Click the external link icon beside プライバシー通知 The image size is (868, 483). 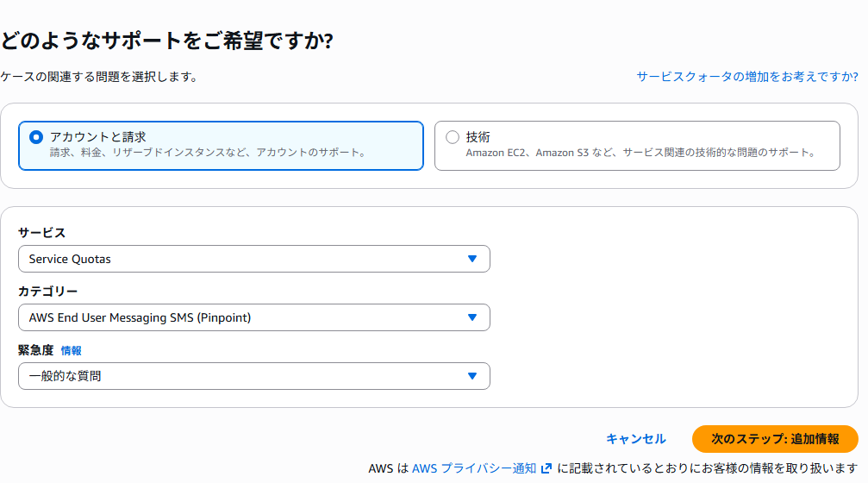(546, 468)
